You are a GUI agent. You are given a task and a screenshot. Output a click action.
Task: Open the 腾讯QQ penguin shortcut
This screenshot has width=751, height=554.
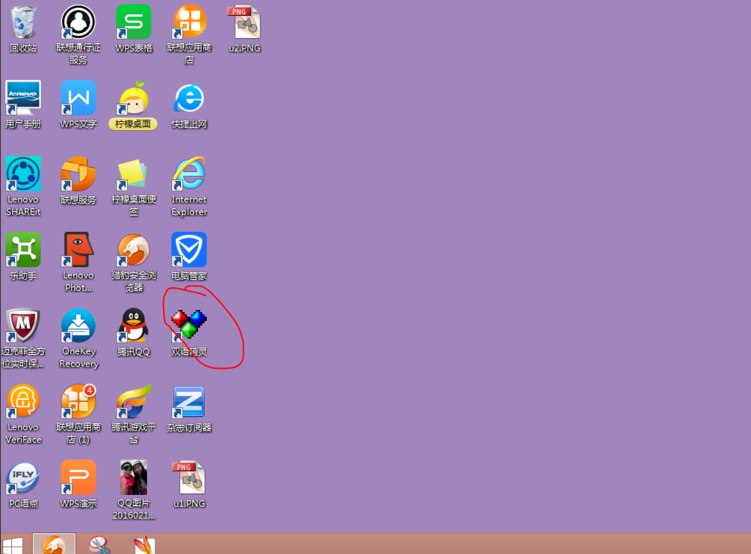(x=134, y=326)
